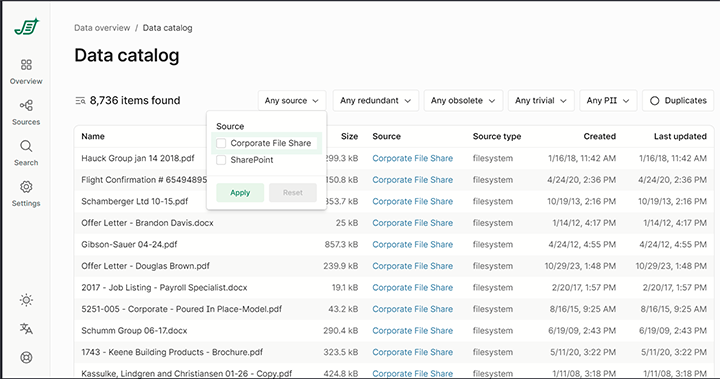The width and height of the screenshot is (720, 379).
Task: Click last updated 8/16/15, 9:25 AM
Action: (674, 309)
